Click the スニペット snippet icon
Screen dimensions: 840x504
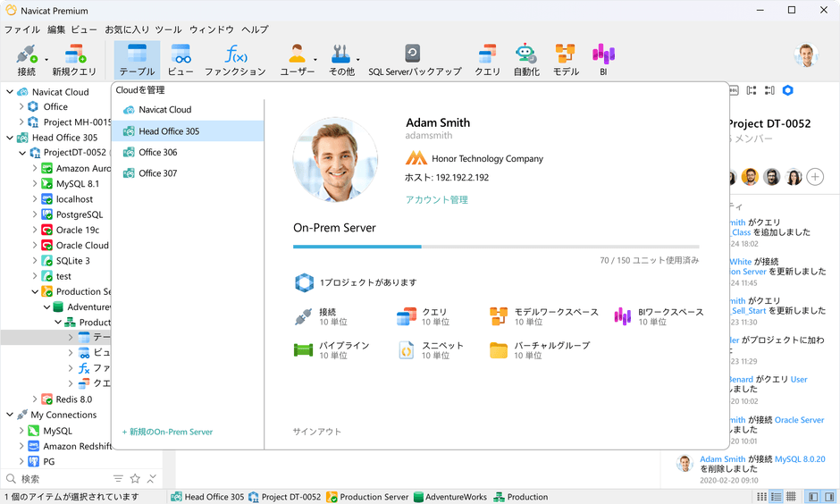407,349
